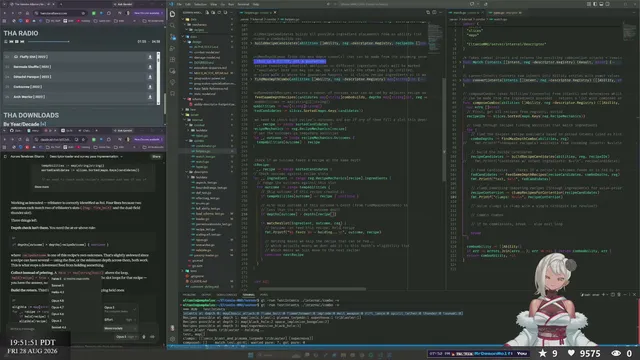This screenshot has width=640, height=360.
Task: Open the Source Control view in VS Code
Action: (x=172, y=37)
